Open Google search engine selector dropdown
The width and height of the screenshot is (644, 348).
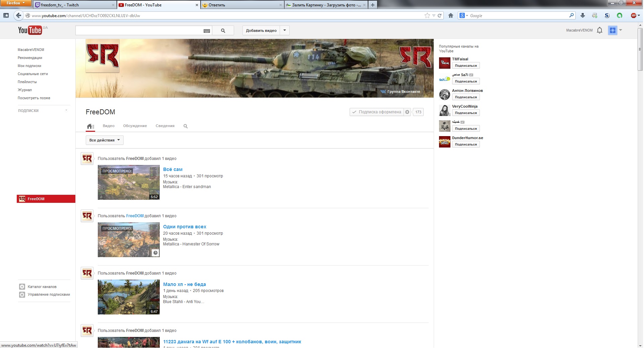coord(464,15)
